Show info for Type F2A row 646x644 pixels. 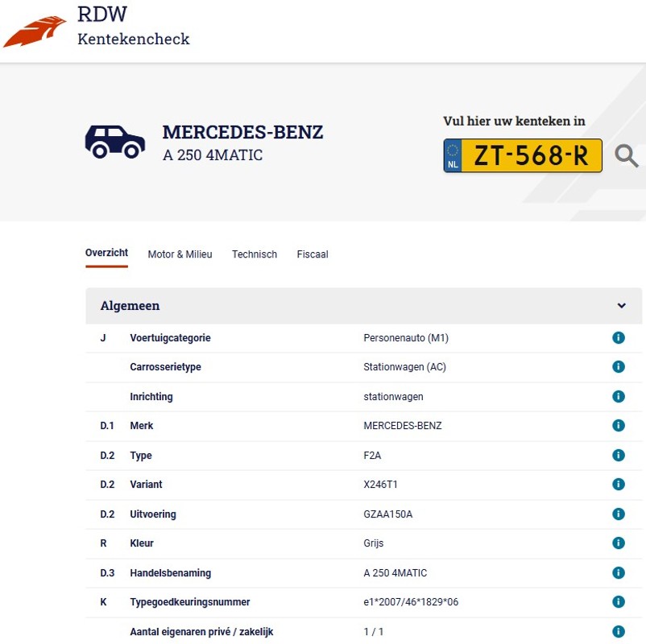[619, 455]
